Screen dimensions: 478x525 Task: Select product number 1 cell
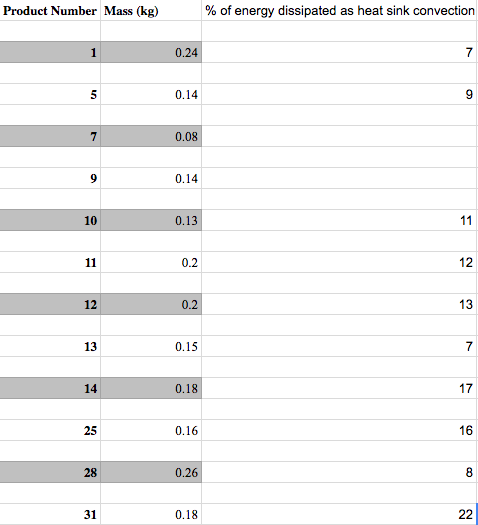[50, 52]
